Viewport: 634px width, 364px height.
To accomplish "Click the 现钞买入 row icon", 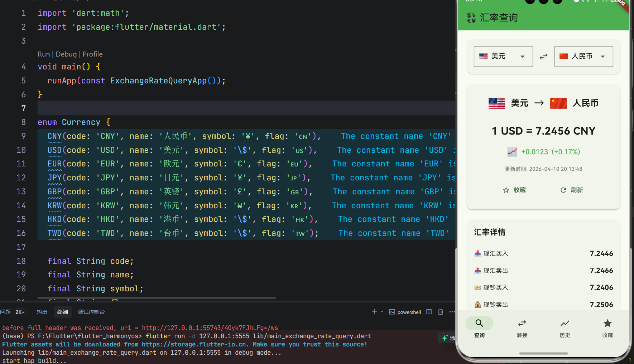I will pyautogui.click(x=477, y=287).
